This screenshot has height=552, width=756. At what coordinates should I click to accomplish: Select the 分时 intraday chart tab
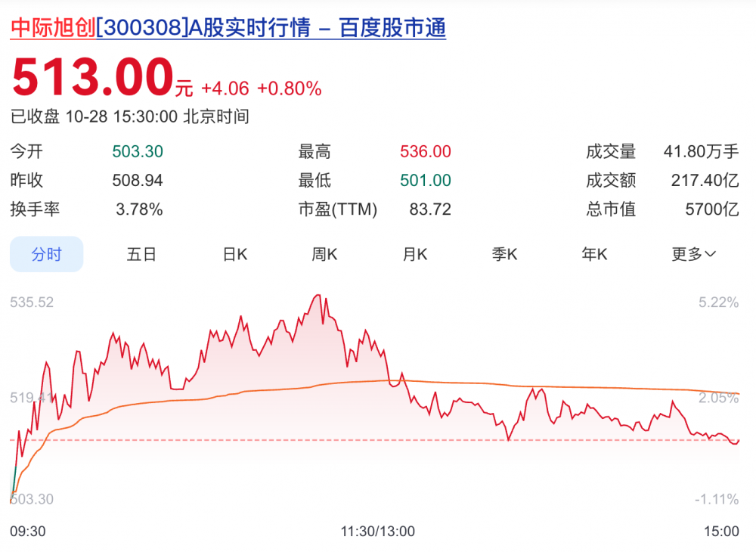(46, 254)
